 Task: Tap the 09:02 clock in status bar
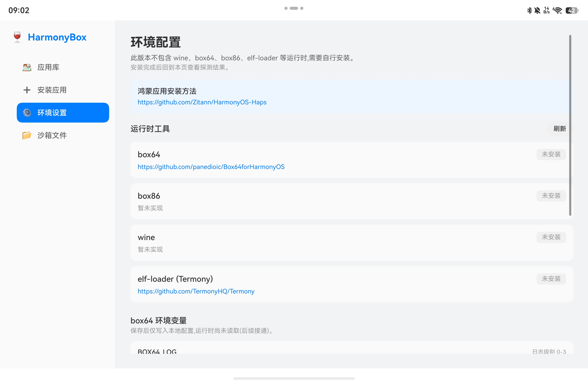point(19,10)
